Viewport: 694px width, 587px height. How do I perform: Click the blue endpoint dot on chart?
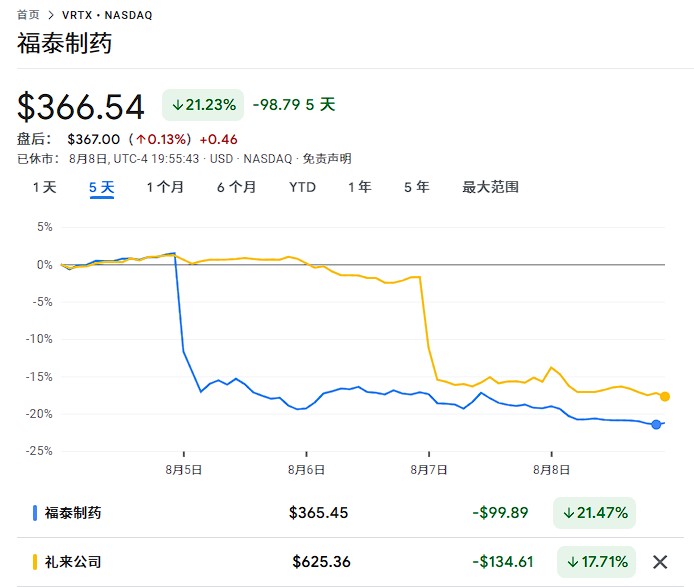(656, 425)
